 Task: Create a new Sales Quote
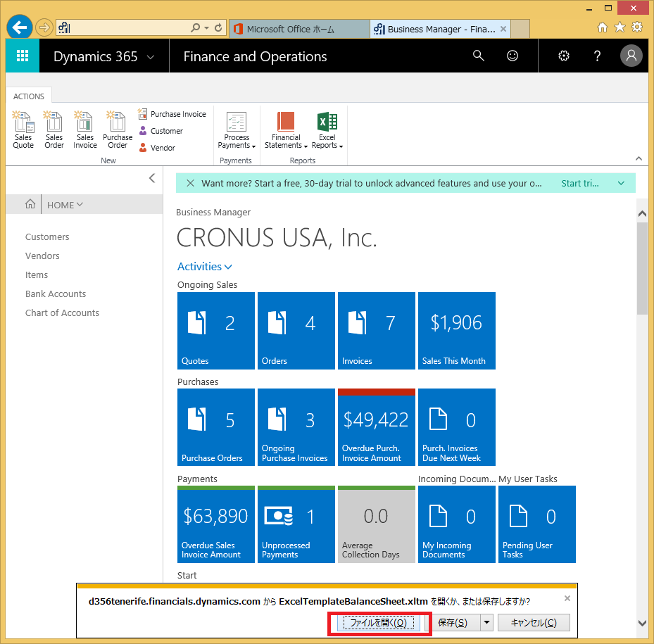pyautogui.click(x=23, y=130)
